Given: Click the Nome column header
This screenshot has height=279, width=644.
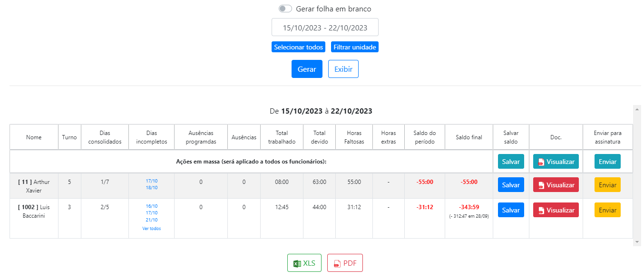Looking at the screenshot, I should pyautogui.click(x=34, y=137).
